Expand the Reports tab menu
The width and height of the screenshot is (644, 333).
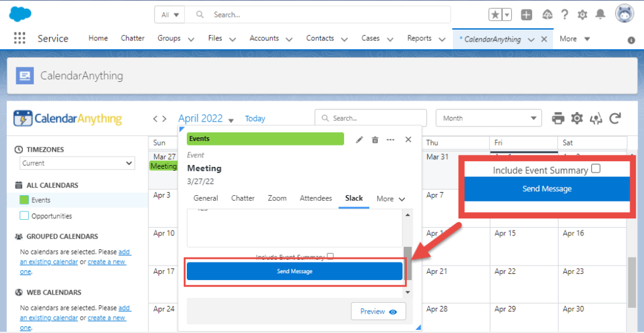442,39
